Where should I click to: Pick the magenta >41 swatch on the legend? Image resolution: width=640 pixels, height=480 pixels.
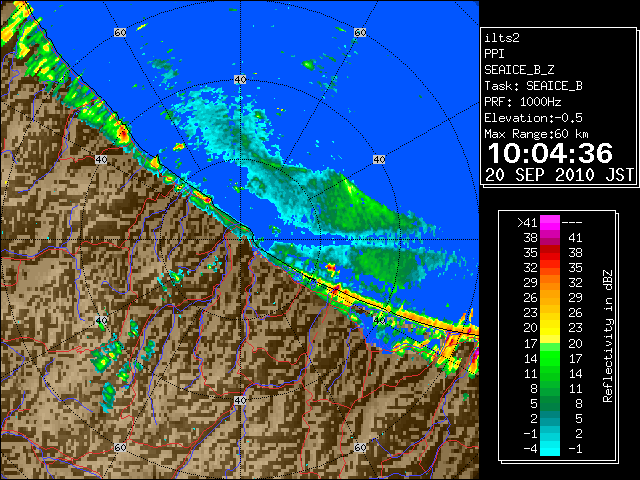click(x=550, y=223)
